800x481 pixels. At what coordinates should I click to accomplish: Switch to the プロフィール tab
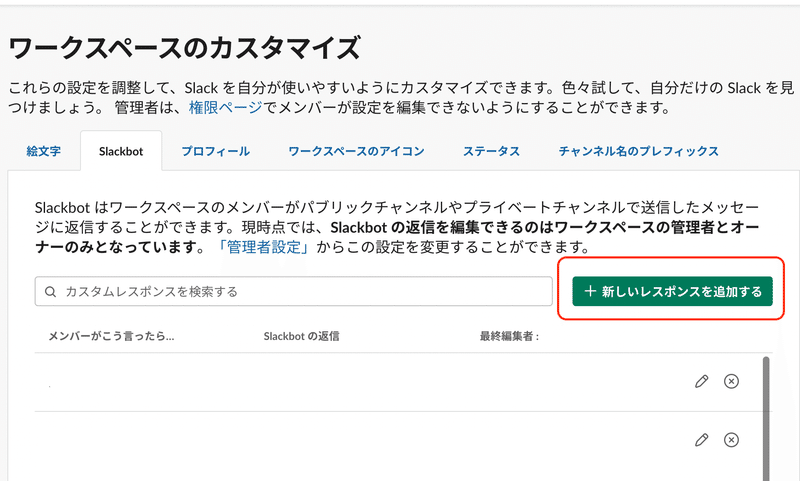(215, 151)
